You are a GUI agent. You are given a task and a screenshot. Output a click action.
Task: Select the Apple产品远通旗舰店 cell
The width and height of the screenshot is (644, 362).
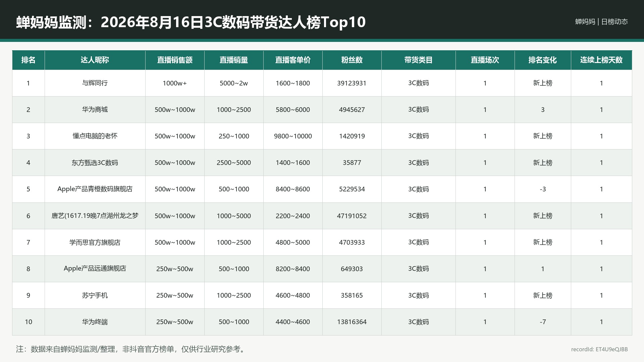pyautogui.click(x=95, y=269)
